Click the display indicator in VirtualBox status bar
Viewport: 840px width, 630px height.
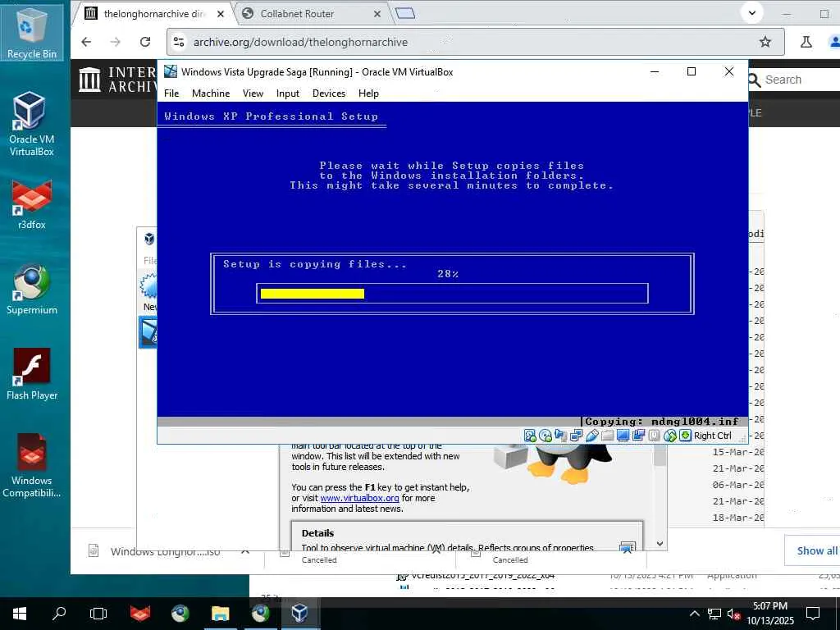click(x=623, y=436)
